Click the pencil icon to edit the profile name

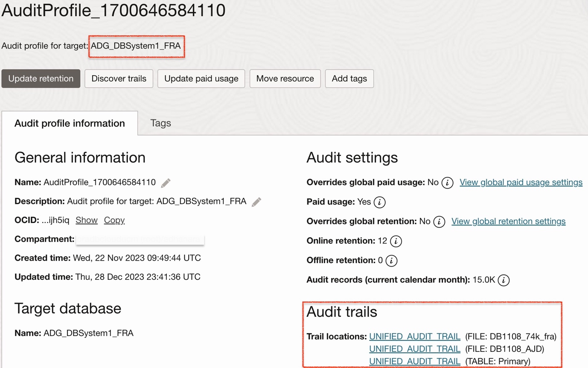pyautogui.click(x=166, y=182)
